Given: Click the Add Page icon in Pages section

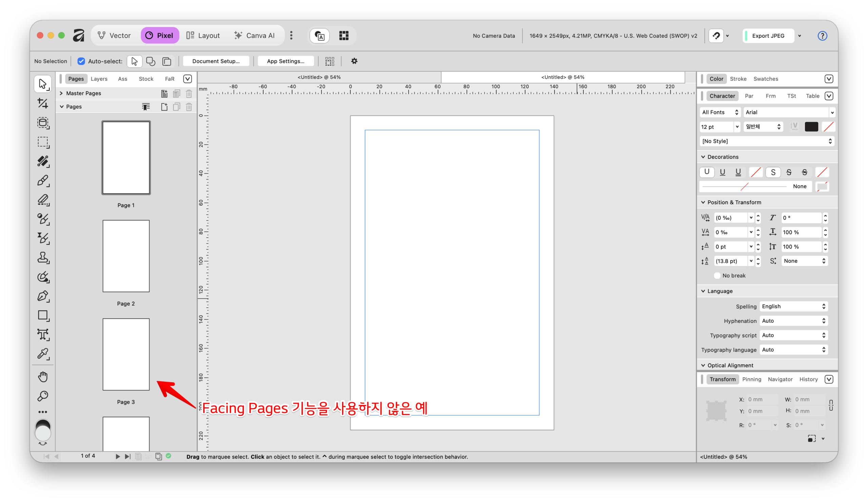Looking at the screenshot, I should (x=164, y=107).
